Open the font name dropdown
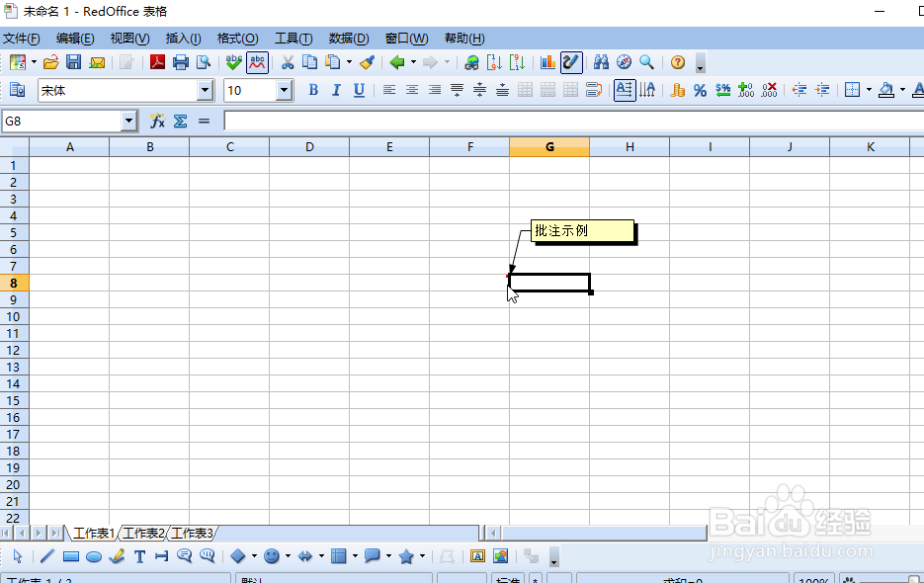Image resolution: width=924 pixels, height=583 pixels. coord(206,90)
